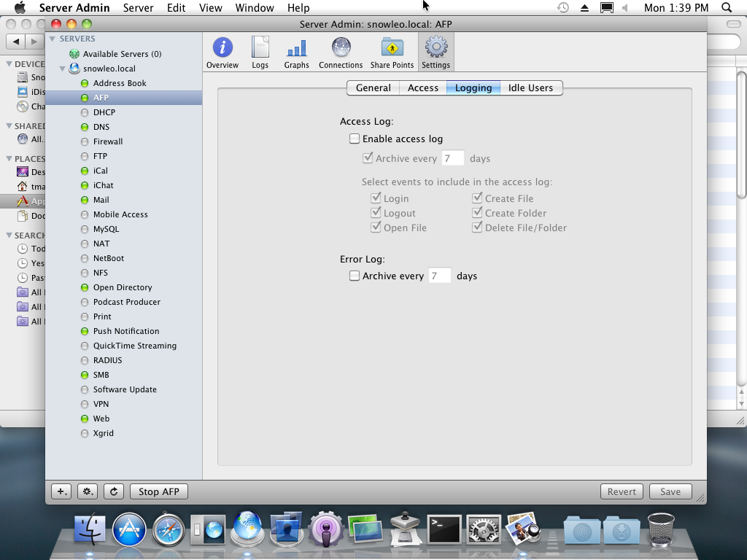
Task: Toggle the Delete File/Folder checkbox
Action: pyautogui.click(x=477, y=227)
